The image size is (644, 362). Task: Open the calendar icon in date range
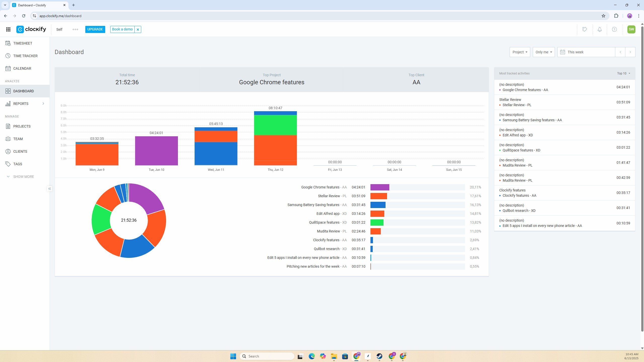pos(563,52)
